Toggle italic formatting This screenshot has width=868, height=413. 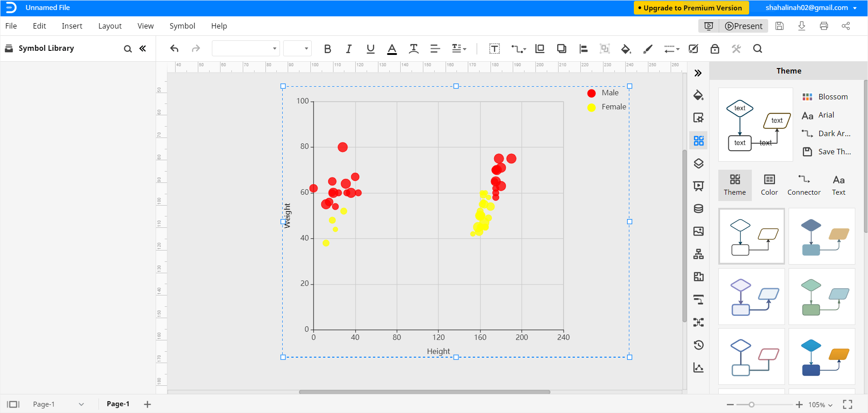(348, 49)
